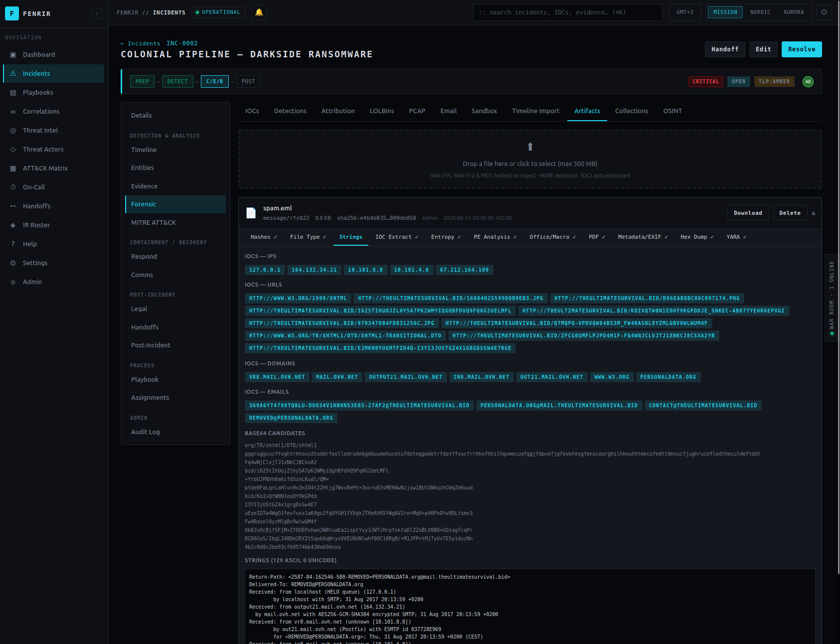Click the Resolve button
This screenshot has height=644, width=840.
(802, 49)
